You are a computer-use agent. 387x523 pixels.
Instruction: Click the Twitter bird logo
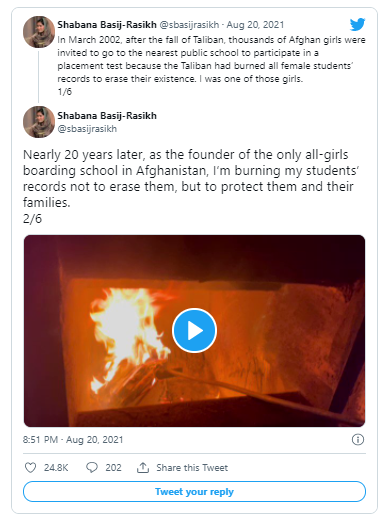click(x=357, y=25)
